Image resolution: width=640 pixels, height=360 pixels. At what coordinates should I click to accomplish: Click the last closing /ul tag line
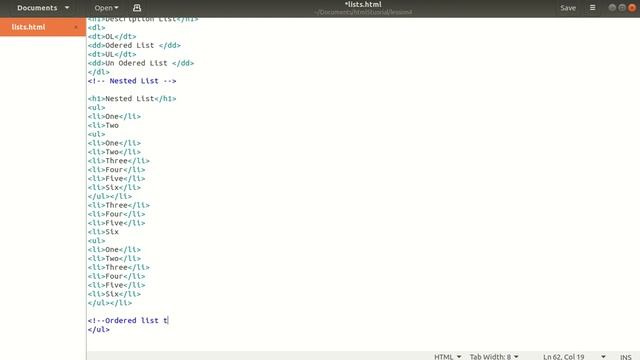98,329
